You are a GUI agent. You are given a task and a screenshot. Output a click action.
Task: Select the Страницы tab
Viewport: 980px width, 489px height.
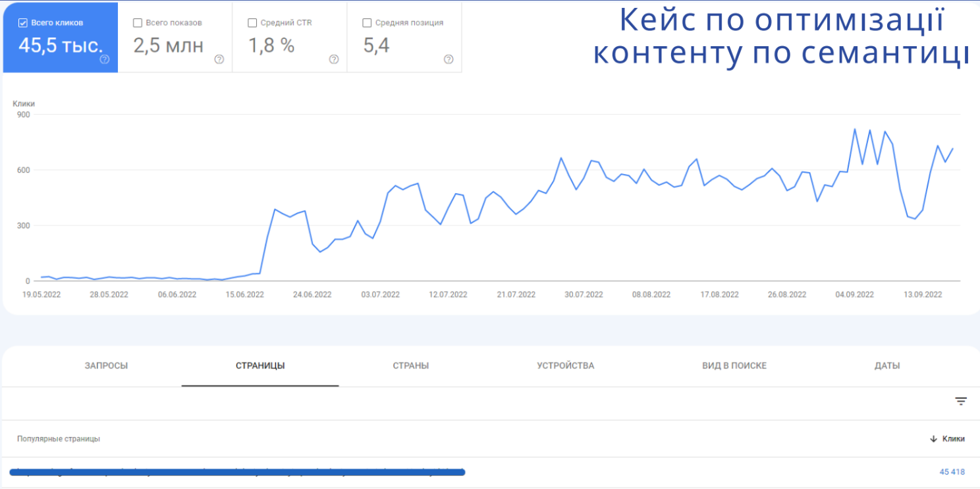(x=260, y=366)
